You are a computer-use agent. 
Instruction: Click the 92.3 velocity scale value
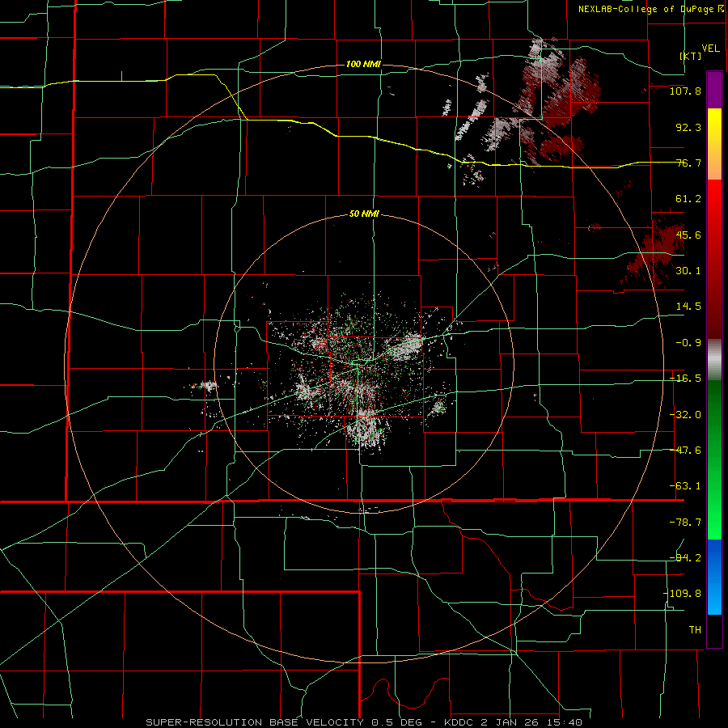coord(688,127)
